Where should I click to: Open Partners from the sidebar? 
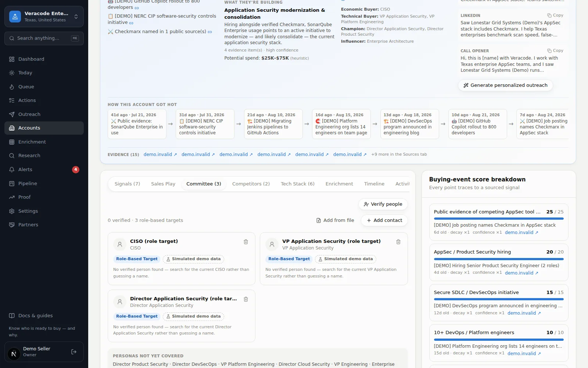44,225
